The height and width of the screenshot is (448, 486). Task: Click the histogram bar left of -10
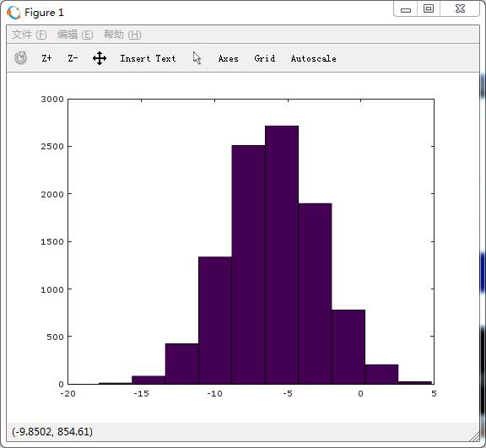tap(215, 321)
